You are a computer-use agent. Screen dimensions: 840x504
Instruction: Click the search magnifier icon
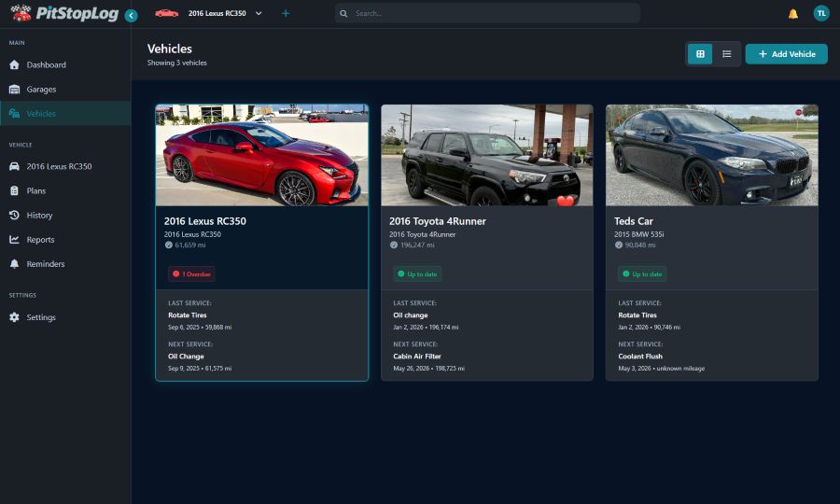[343, 13]
